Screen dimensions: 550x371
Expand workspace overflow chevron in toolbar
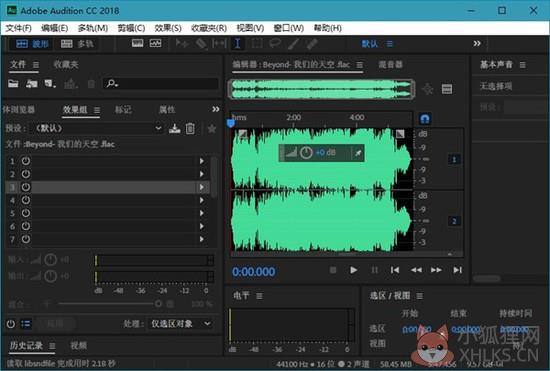tap(477, 43)
